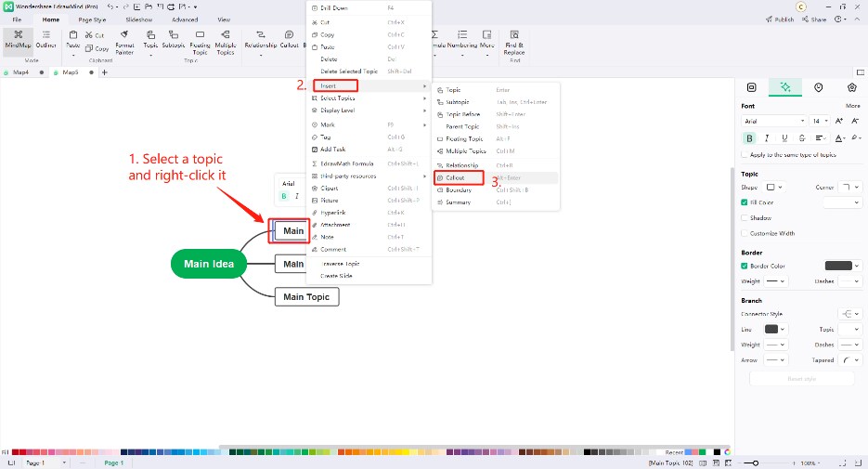This screenshot has width=868, height=469.
Task: Adjust the zoom slider in status bar
Action: 756,462
